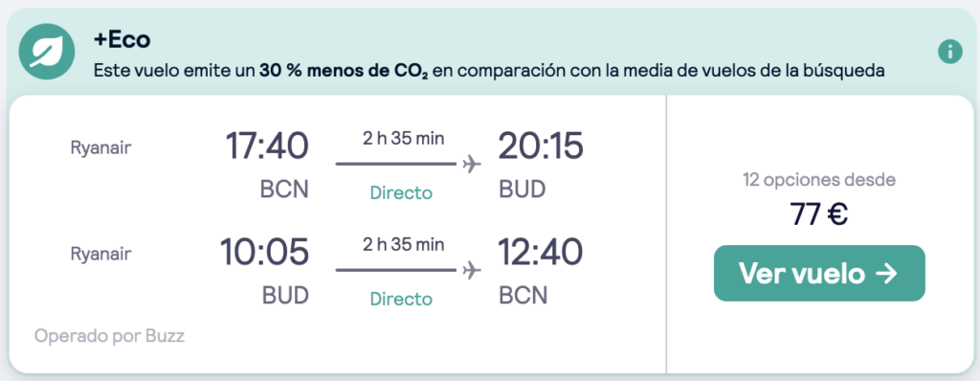Click the green leaf Eco icon

(47, 52)
